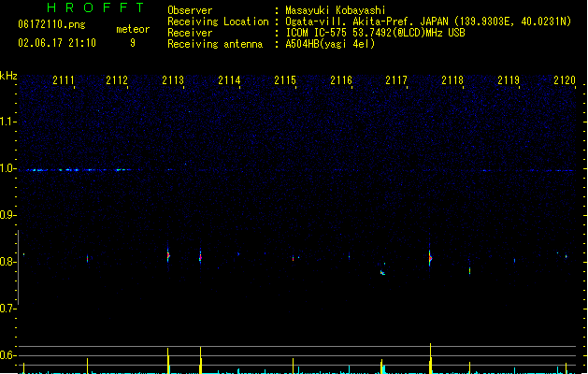Click the meteor count value 9
588x374 pixels.
click(133, 43)
